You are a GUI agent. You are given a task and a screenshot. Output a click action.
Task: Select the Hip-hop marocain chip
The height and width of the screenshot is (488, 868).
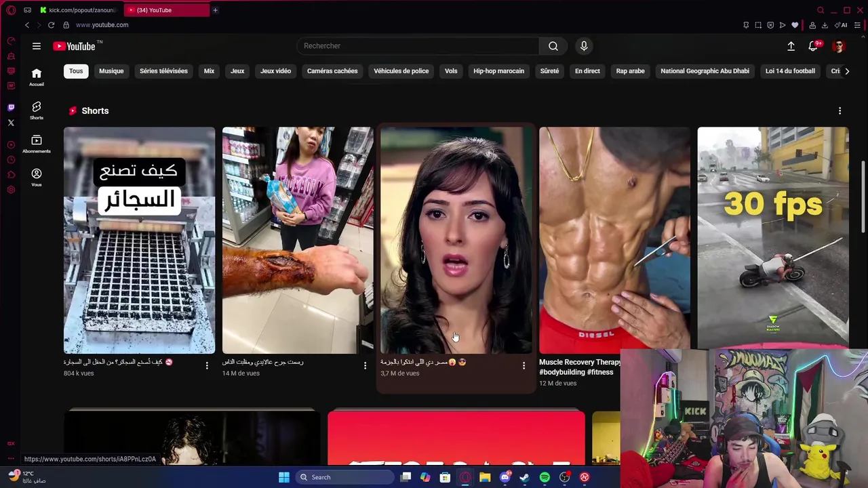point(498,70)
